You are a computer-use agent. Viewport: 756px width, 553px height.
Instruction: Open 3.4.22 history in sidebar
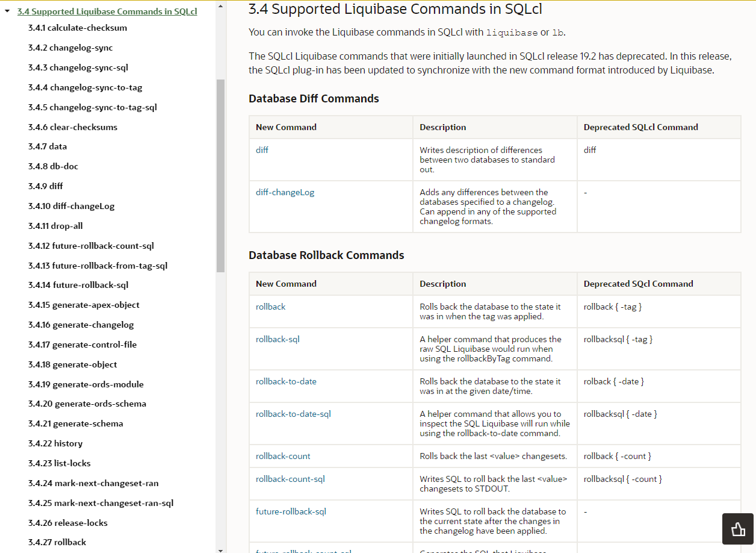point(55,443)
